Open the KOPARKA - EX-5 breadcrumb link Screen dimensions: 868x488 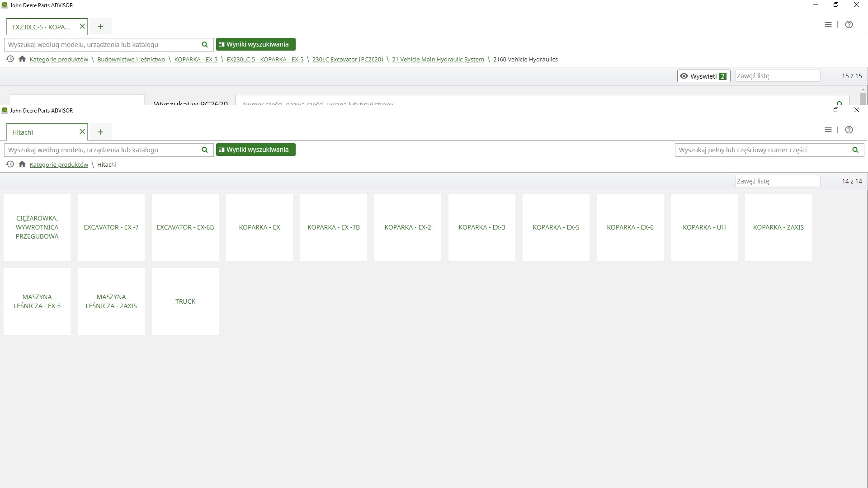(196, 60)
